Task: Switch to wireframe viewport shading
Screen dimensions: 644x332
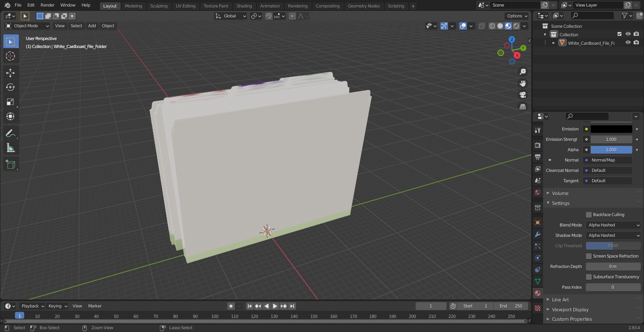Action: (492, 26)
